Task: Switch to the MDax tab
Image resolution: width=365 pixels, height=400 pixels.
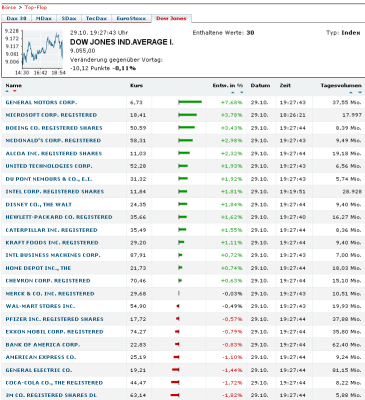Action: [x=44, y=18]
